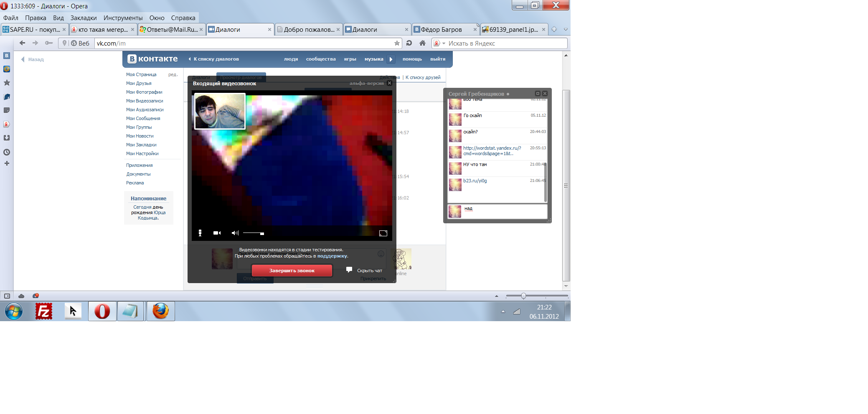The image size is (868, 414).
Task: Click Скрыть чат to hide chat
Action: [364, 271]
